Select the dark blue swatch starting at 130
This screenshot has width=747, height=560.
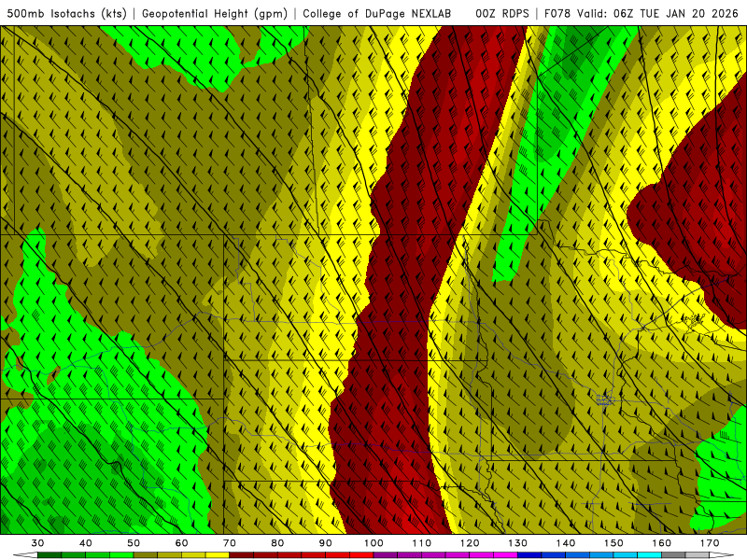pyautogui.click(x=529, y=554)
